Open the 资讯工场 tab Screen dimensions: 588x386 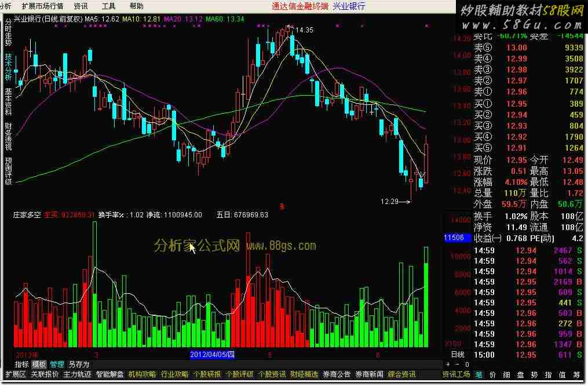[456, 374]
